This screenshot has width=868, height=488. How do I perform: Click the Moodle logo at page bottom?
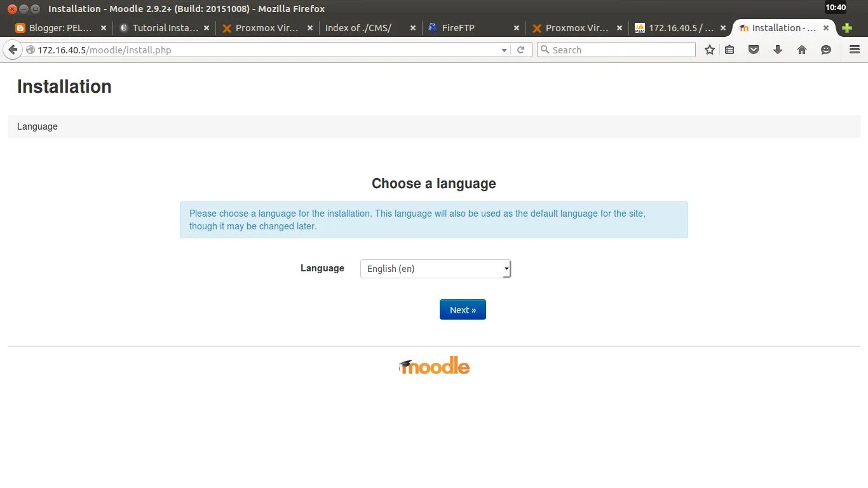click(x=435, y=365)
